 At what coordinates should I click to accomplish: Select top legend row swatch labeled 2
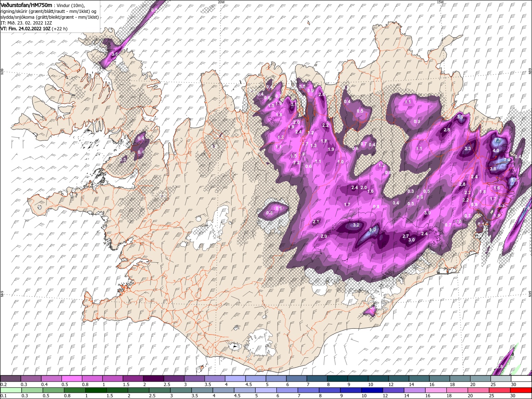(x=153, y=379)
